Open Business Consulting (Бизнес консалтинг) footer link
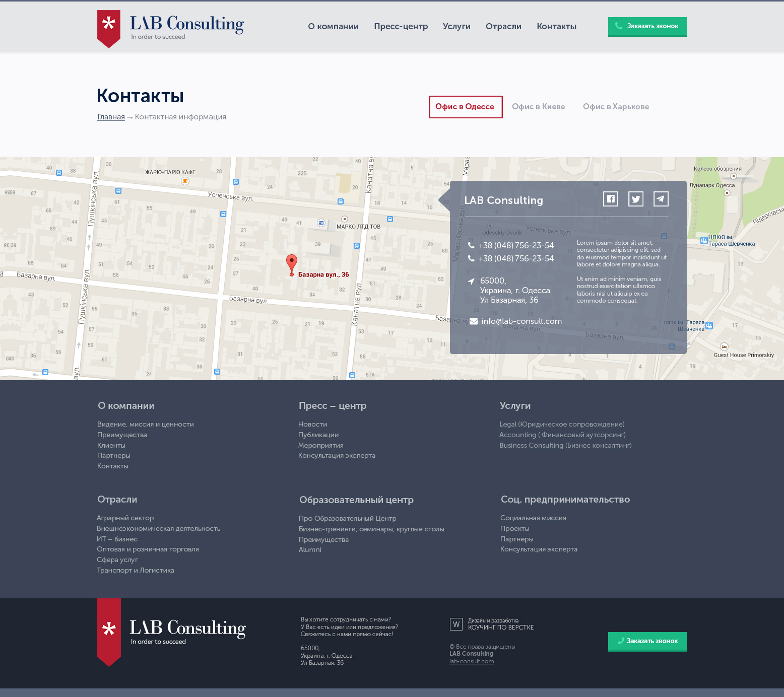The image size is (784, 697). click(565, 446)
